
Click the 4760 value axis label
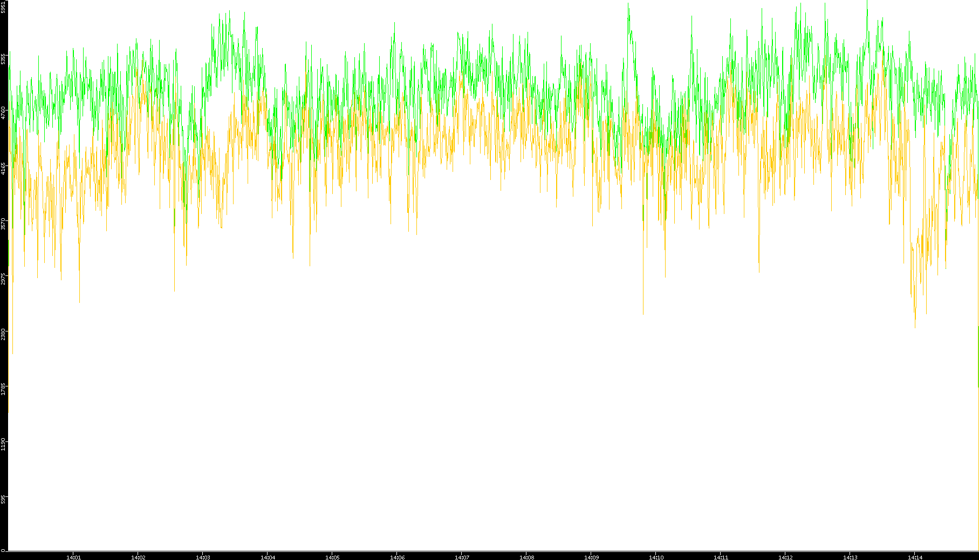pos(3,113)
